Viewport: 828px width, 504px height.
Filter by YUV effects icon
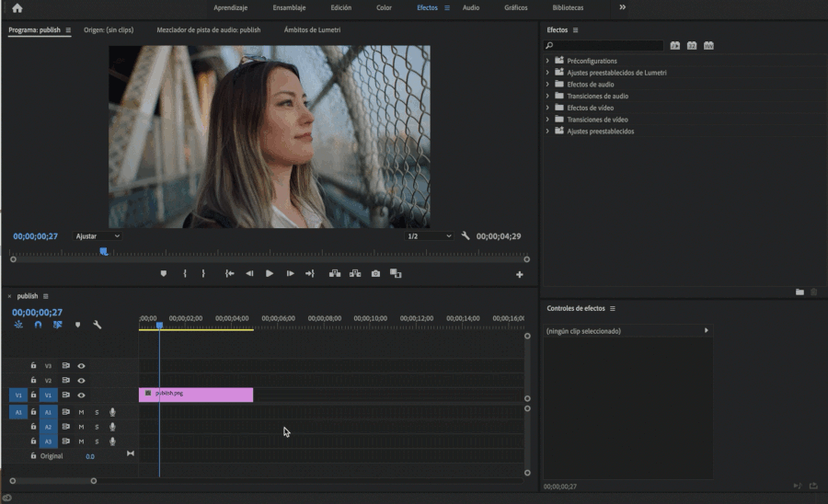(x=708, y=45)
